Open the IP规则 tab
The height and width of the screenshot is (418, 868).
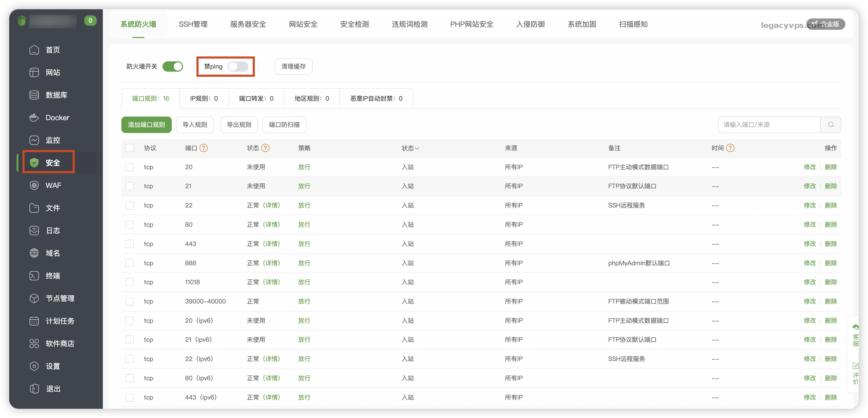204,98
